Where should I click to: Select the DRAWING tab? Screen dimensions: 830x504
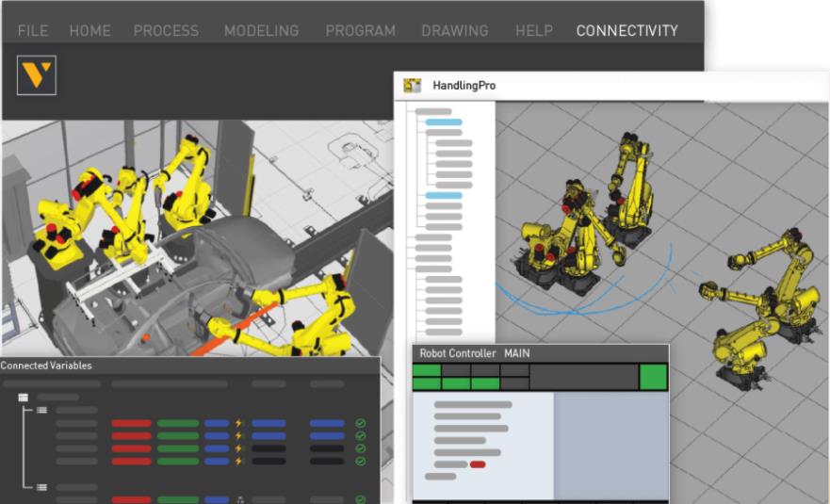click(455, 31)
